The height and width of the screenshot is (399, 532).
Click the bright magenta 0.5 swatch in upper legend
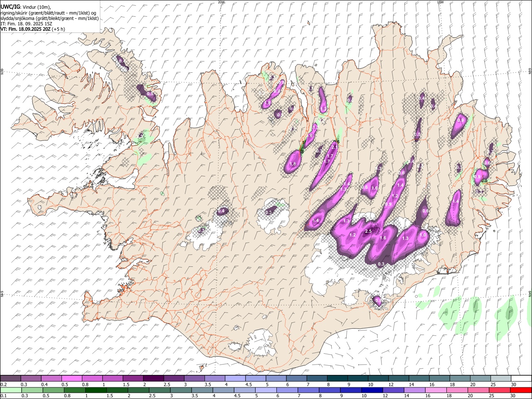coord(71,378)
